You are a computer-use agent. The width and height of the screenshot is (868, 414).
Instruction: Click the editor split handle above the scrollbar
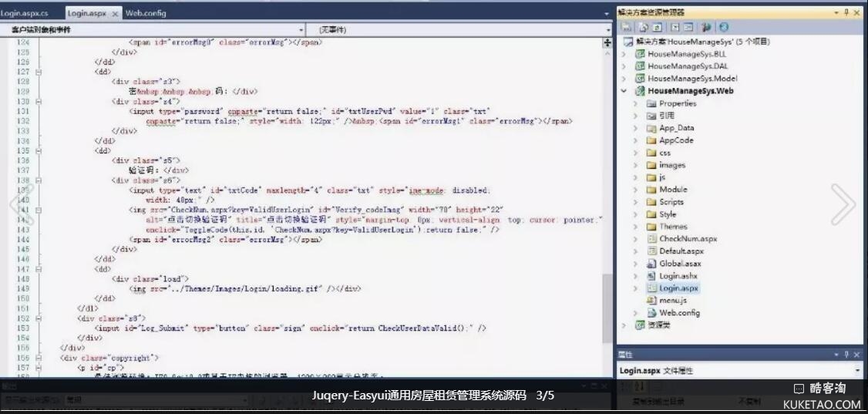607,42
